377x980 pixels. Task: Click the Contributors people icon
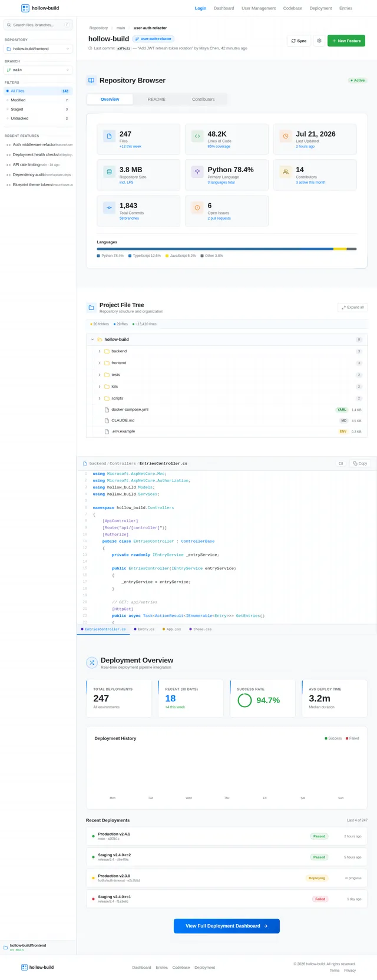coord(286,171)
